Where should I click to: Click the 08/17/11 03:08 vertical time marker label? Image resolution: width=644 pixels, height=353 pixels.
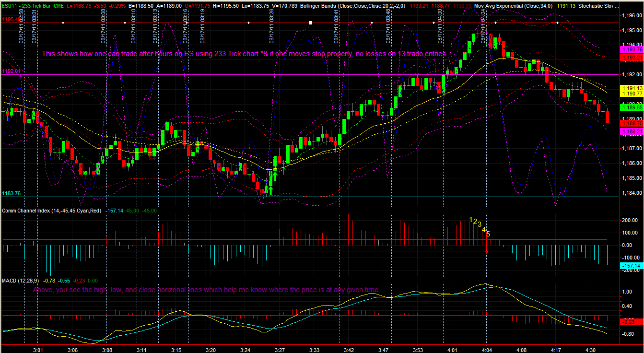(104, 25)
